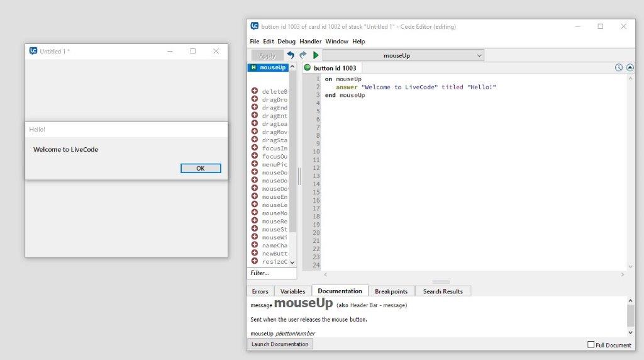Viewport: 644px width, 360px height.
Task: Open the Handler menu
Action: click(310, 42)
